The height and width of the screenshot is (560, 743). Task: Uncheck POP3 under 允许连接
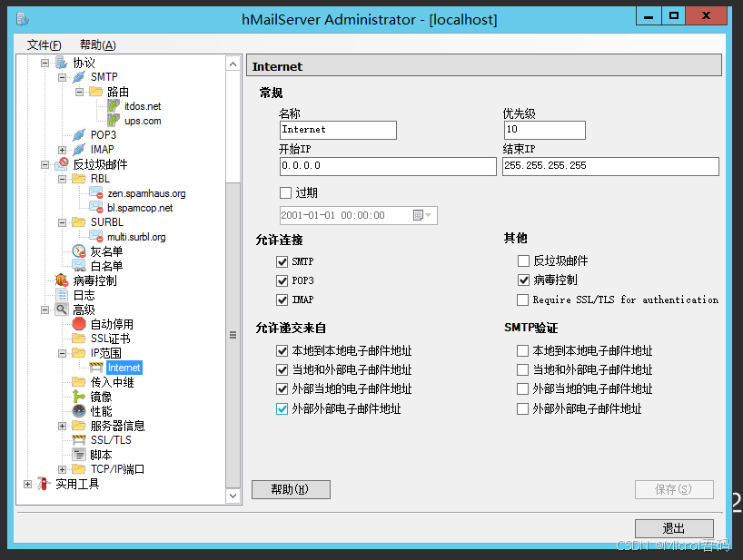point(282,280)
